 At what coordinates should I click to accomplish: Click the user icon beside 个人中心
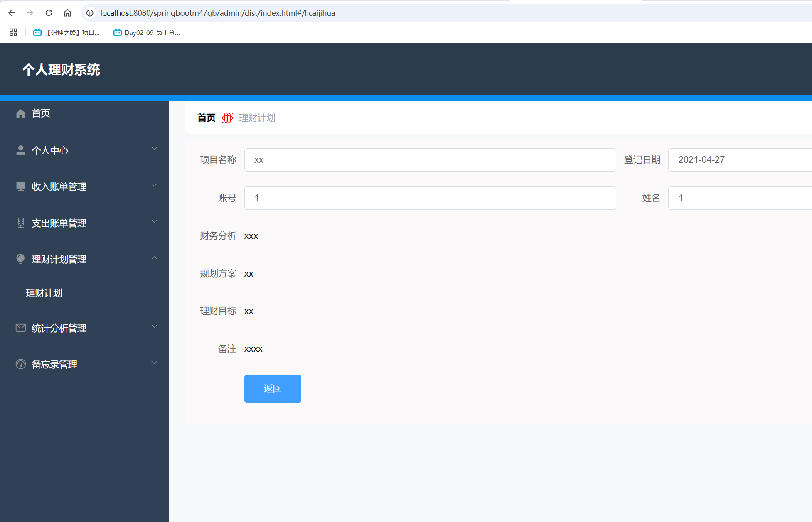click(21, 150)
